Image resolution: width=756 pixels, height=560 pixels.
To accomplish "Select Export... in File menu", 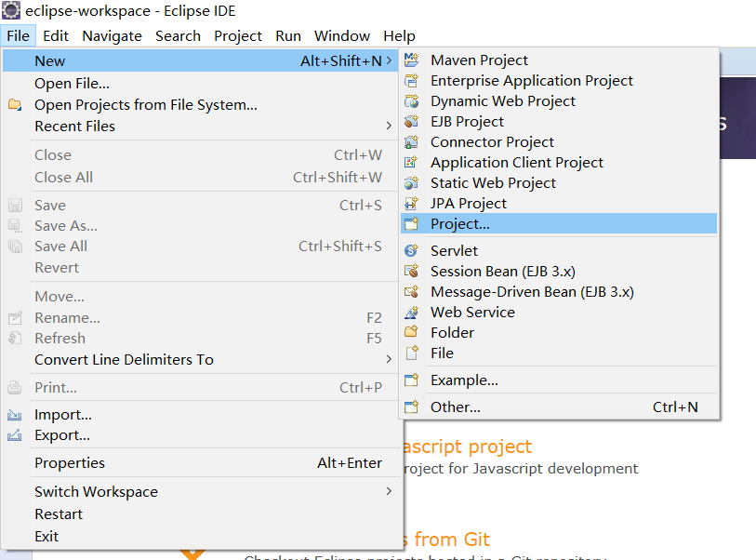I will (x=200, y=435).
